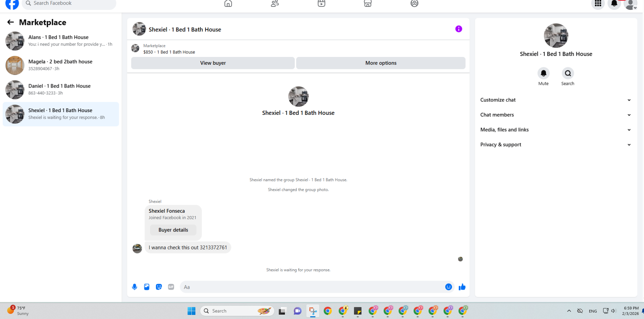Open Task View on the taskbar
Viewport: 644px width, 319px height.
pos(282,311)
